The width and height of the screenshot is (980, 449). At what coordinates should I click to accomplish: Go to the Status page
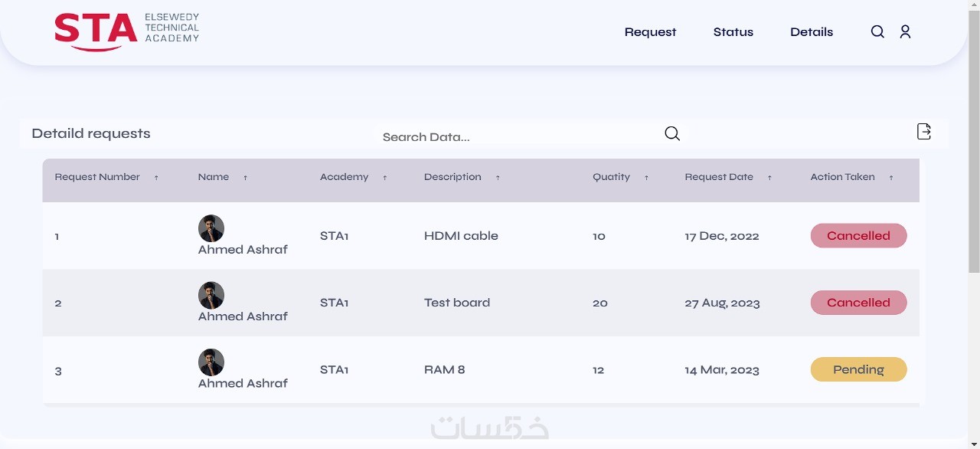coord(733,32)
